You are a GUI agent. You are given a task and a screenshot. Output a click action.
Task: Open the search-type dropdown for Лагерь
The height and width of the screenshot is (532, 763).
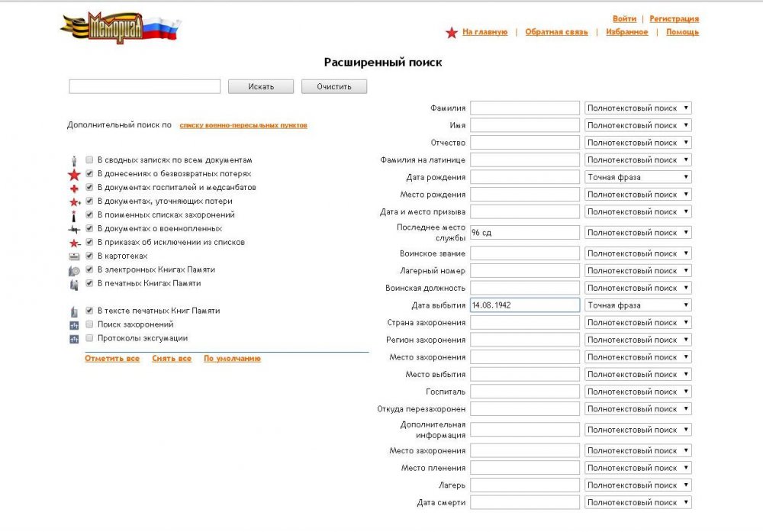[638, 485]
